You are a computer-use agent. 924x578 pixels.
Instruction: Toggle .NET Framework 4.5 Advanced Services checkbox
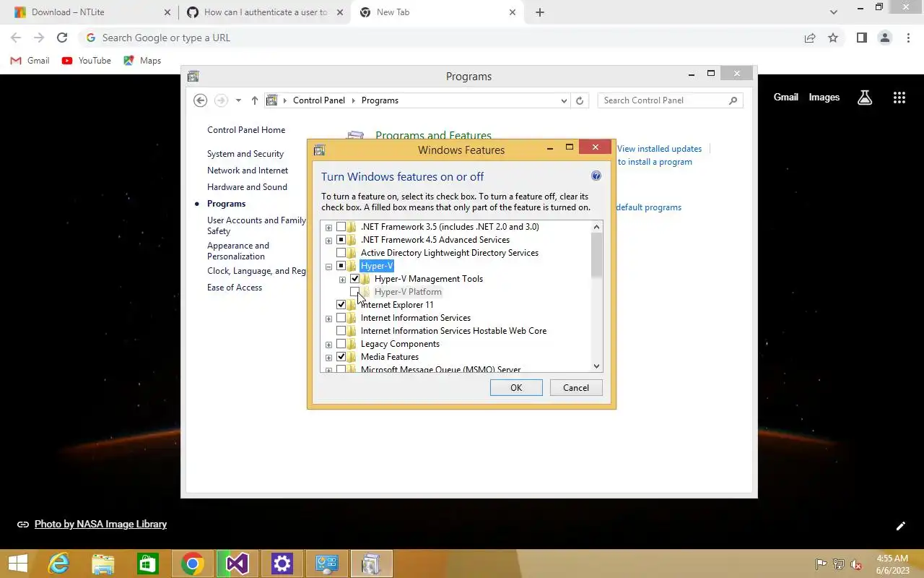point(341,240)
